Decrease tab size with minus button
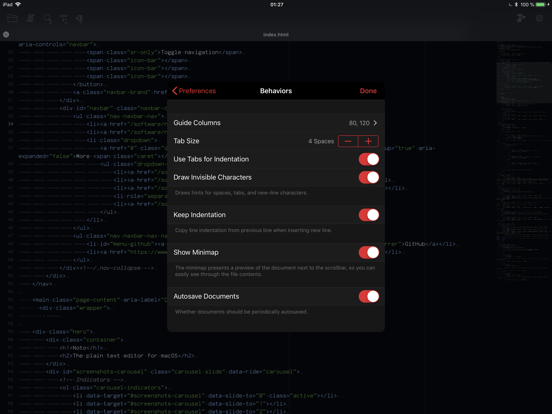 pyautogui.click(x=348, y=141)
